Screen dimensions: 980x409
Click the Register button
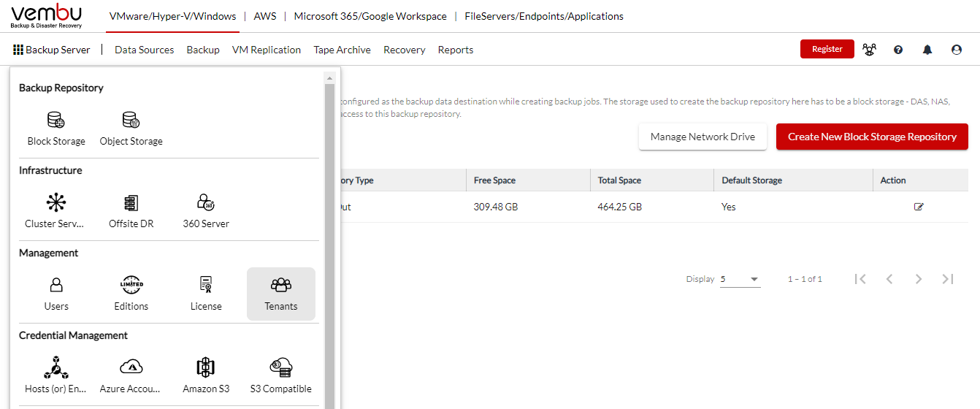[827, 49]
